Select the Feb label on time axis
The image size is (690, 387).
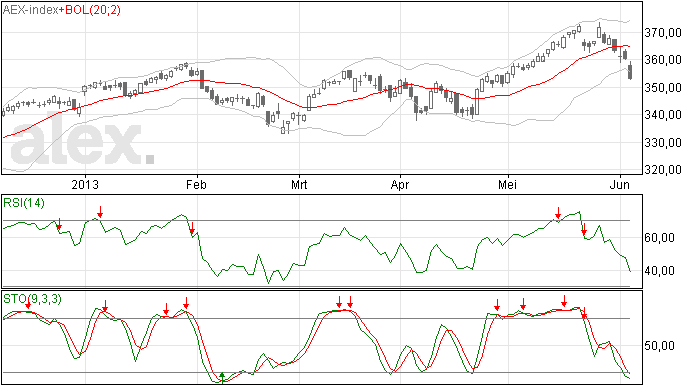(x=196, y=184)
